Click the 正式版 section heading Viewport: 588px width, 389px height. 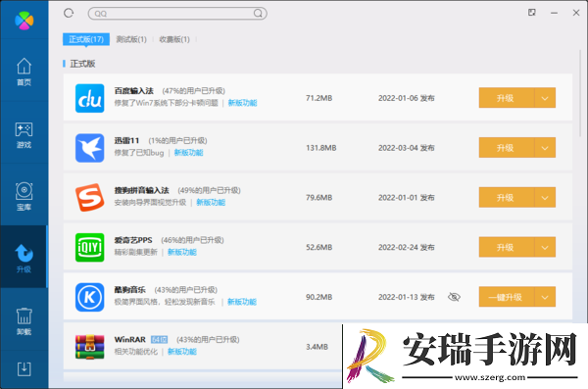point(82,64)
